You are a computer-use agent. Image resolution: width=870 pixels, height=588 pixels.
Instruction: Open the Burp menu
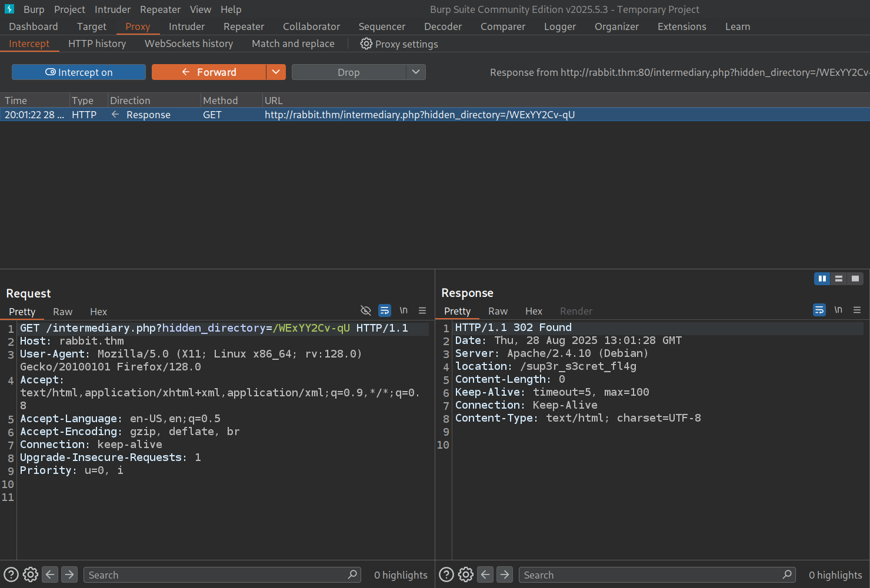(x=34, y=9)
